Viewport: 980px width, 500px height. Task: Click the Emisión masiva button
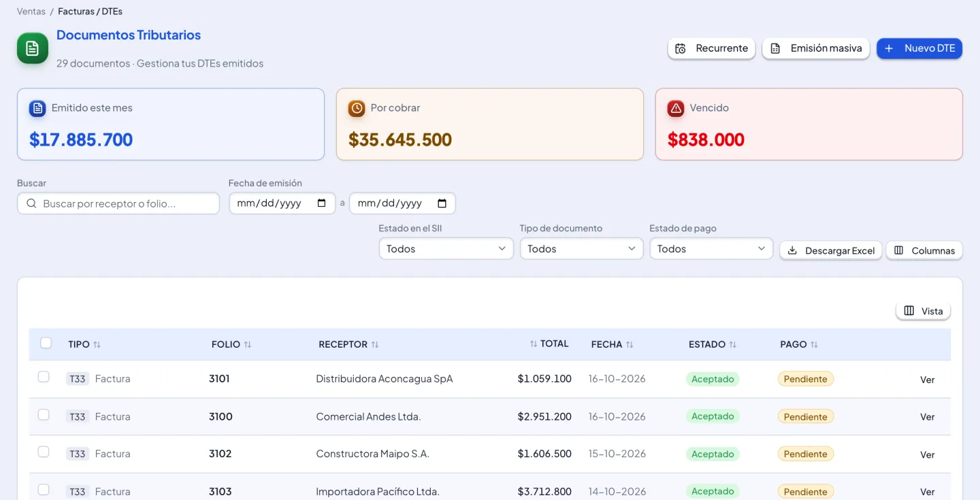pyautogui.click(x=815, y=48)
